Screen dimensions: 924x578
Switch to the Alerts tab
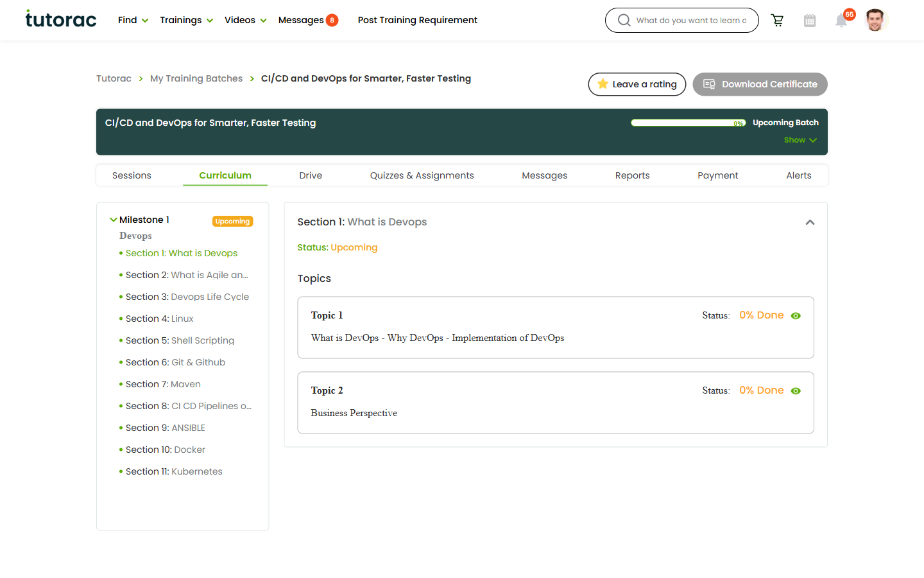pyautogui.click(x=799, y=175)
